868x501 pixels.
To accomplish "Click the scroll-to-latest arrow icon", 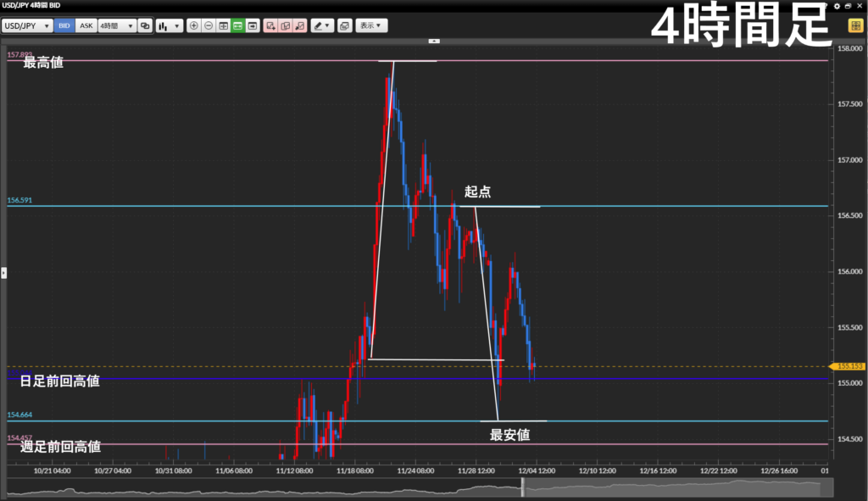I will 253,26.
